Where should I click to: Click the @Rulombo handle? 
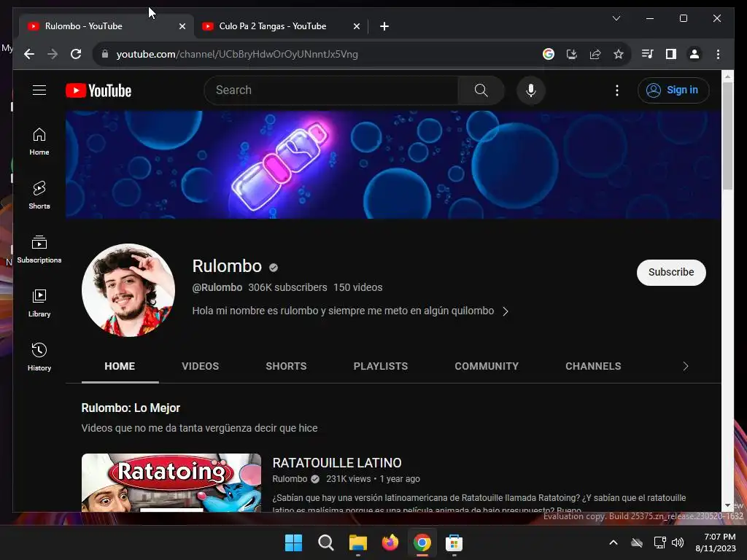217,287
